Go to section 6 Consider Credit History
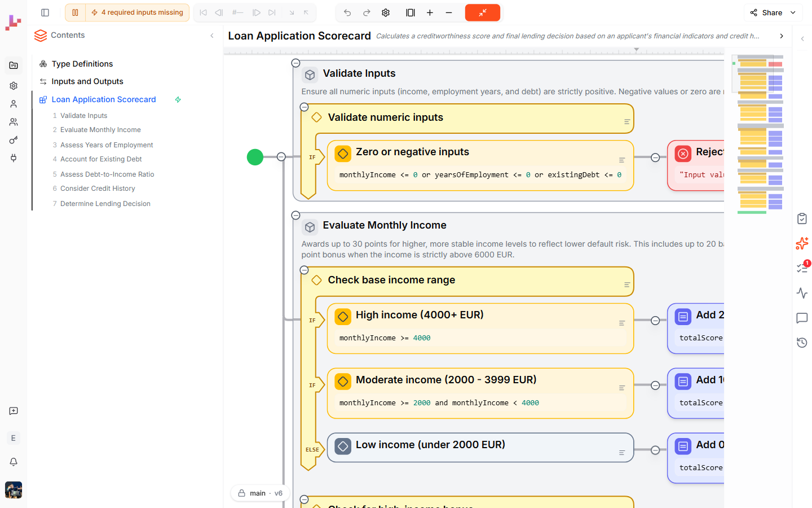The height and width of the screenshot is (508, 812). 98,189
